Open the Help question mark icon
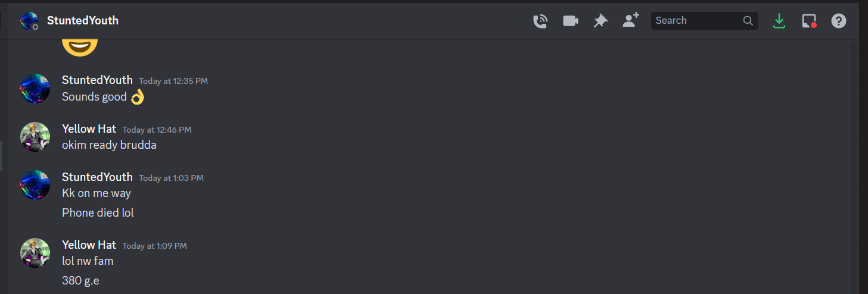Viewport: 868px width, 294px height. click(x=839, y=21)
